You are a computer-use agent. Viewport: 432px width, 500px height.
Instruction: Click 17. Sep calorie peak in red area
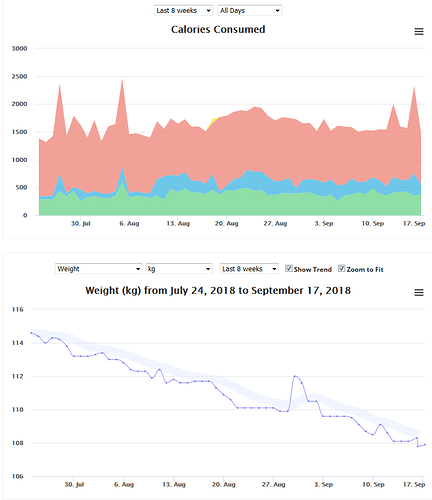pos(414,88)
